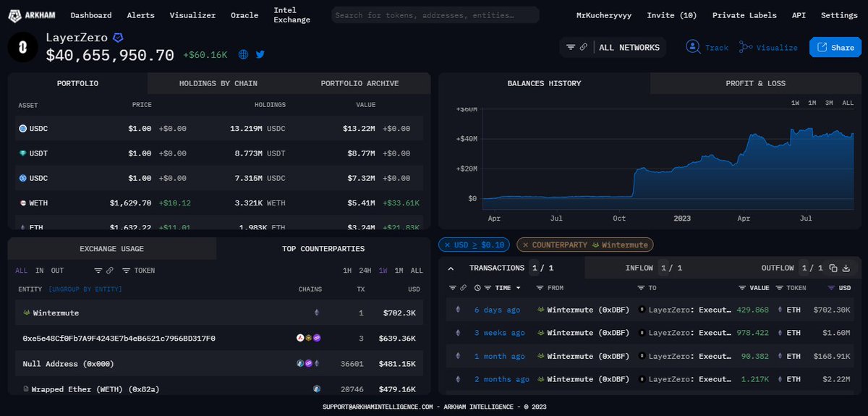Click the filter icon on the FROM column
The height and width of the screenshot is (416, 868).
click(541, 288)
